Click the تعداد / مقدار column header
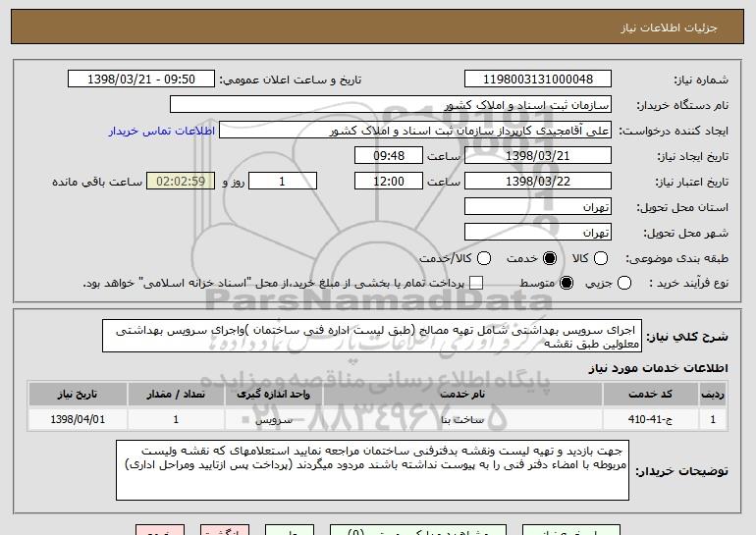Image resolution: width=756 pixels, height=535 pixels. pyautogui.click(x=176, y=395)
